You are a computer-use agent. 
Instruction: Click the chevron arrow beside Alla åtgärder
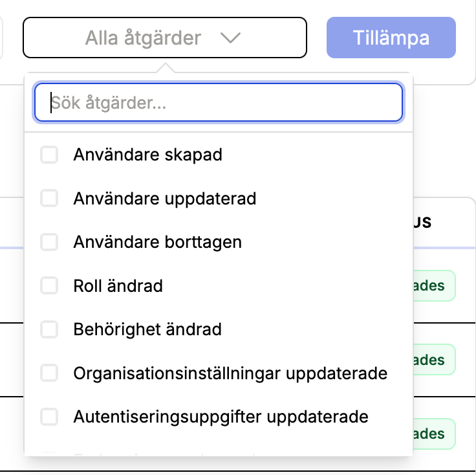230,38
